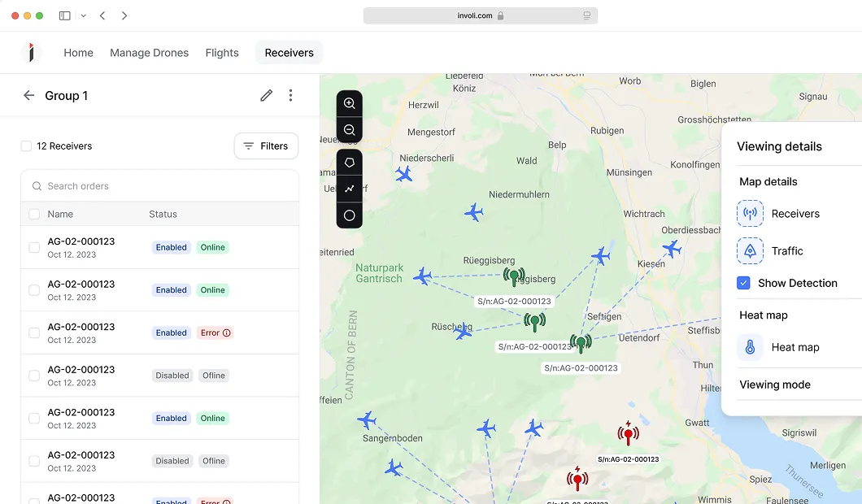Enable the Heat map overlay icon
The width and height of the screenshot is (862, 504).
749,347
